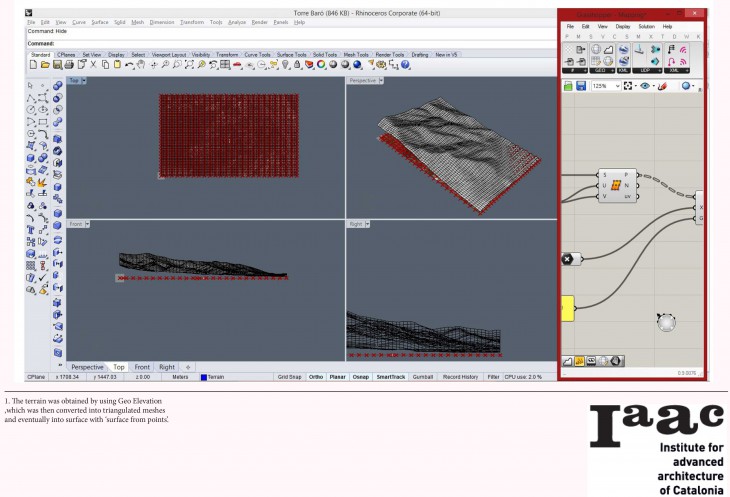The width and height of the screenshot is (730, 497).
Task: Click the Save icon in Rhino's standard toolbar
Action: tap(55, 65)
